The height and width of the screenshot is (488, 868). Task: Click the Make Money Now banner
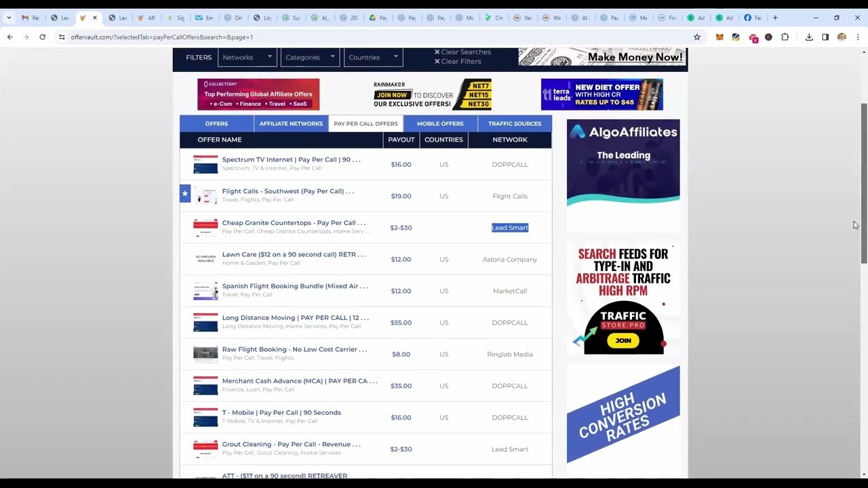coord(602,57)
